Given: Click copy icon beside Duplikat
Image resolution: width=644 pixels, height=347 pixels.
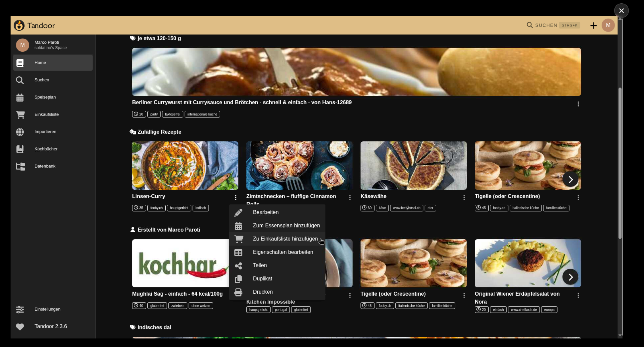Looking at the screenshot, I should click(238, 279).
